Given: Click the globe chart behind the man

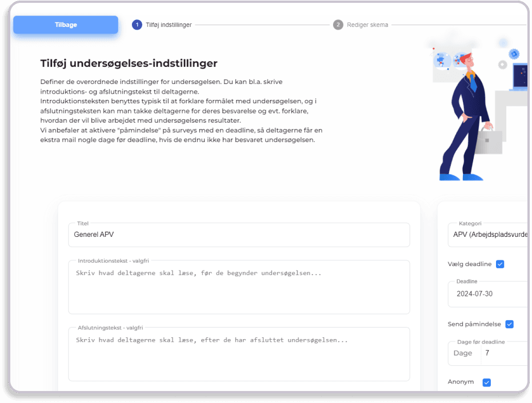Looking at the screenshot, I should tap(441, 59).
